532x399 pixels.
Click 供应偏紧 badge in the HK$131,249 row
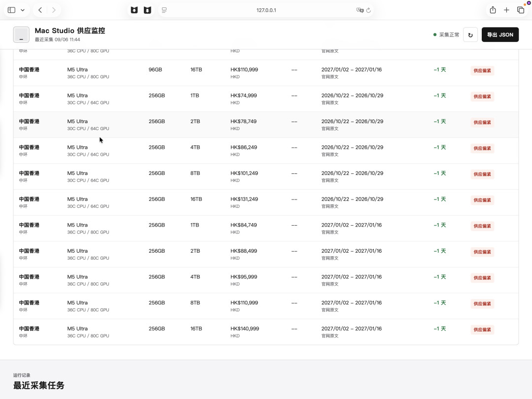pos(482,200)
